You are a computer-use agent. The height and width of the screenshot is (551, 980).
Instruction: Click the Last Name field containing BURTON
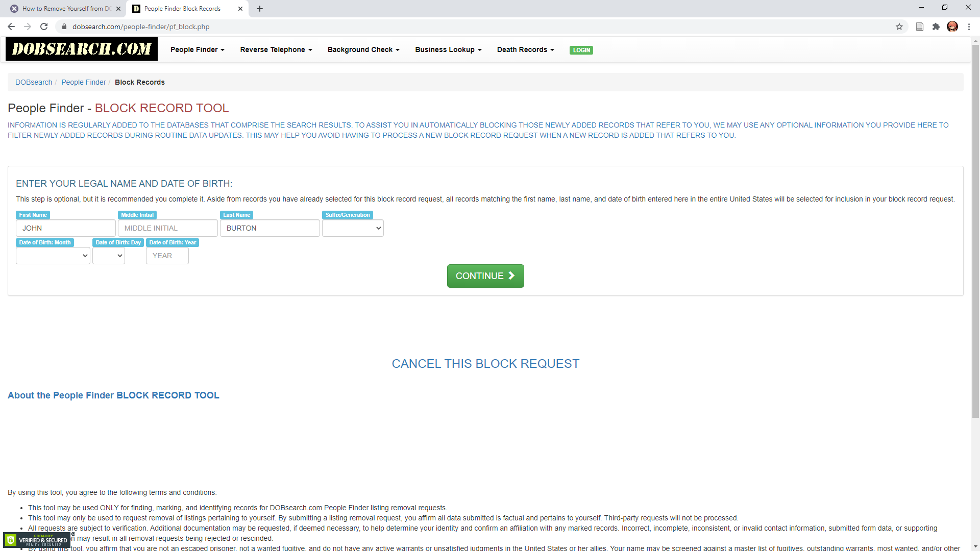270,228
